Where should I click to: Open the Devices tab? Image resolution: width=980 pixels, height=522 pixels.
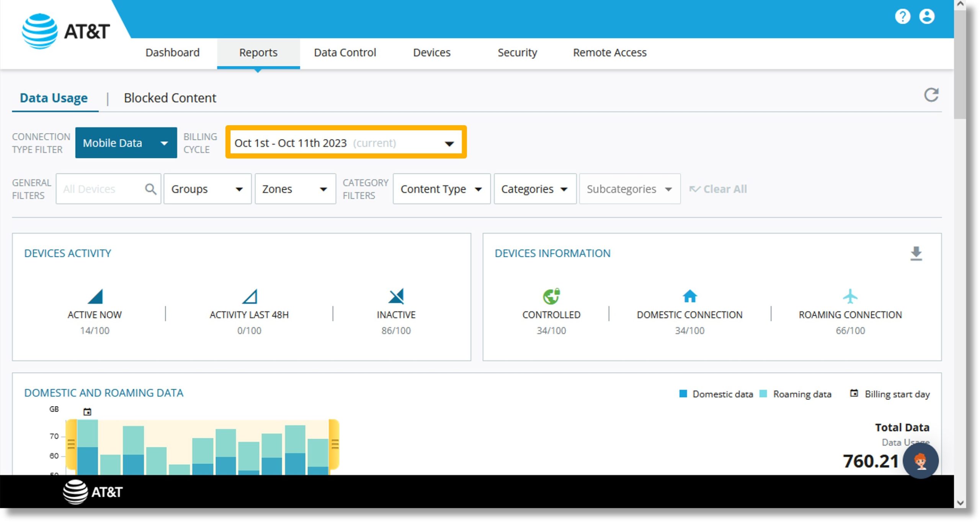point(431,52)
